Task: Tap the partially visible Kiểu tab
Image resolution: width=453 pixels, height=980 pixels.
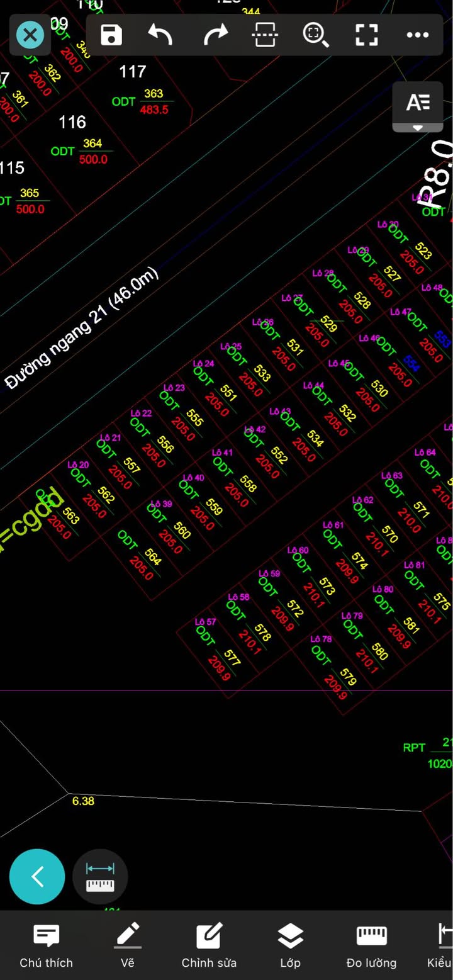Action: coord(442,945)
